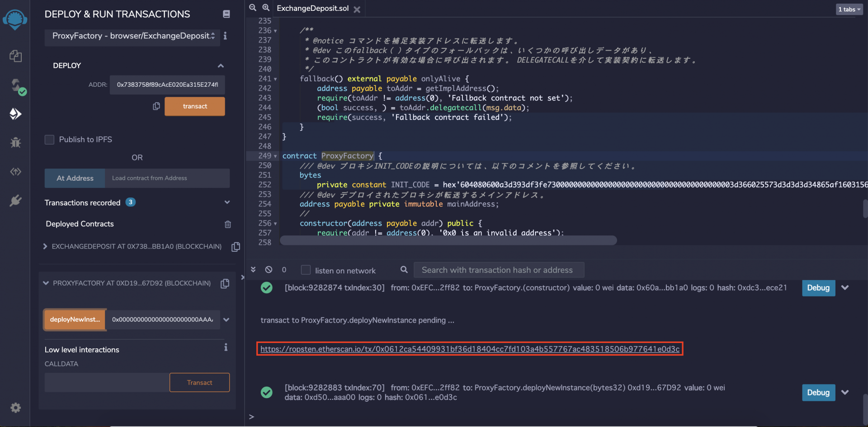The image size is (868, 427).
Task: Expand constructor transaction log details
Action: click(x=845, y=288)
